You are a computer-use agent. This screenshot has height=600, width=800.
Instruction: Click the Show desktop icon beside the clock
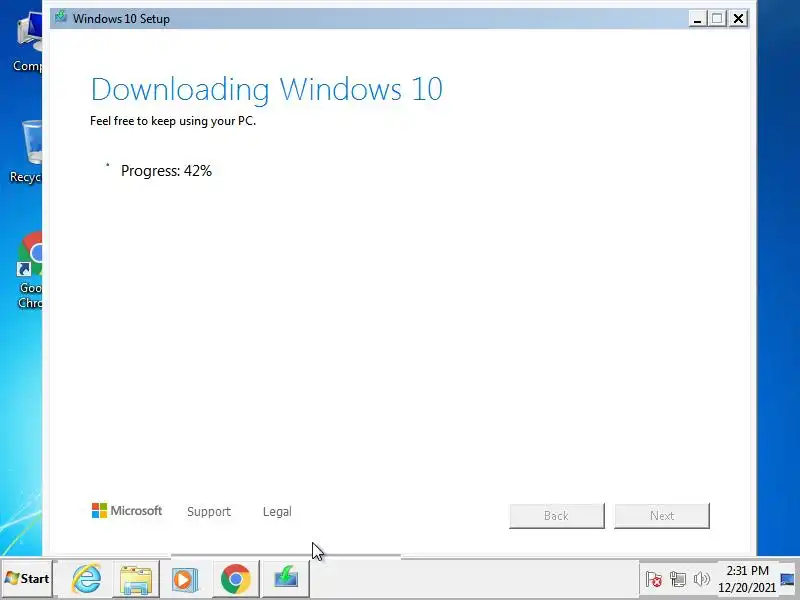[x=788, y=579]
